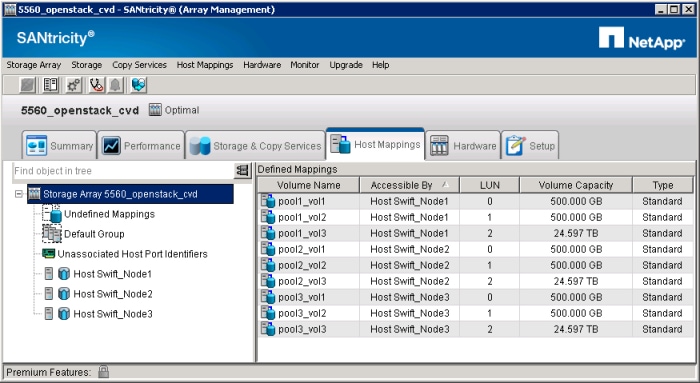Click the pool1_vol1 volume icon
Screen dimensions: 700x383
point(268,201)
